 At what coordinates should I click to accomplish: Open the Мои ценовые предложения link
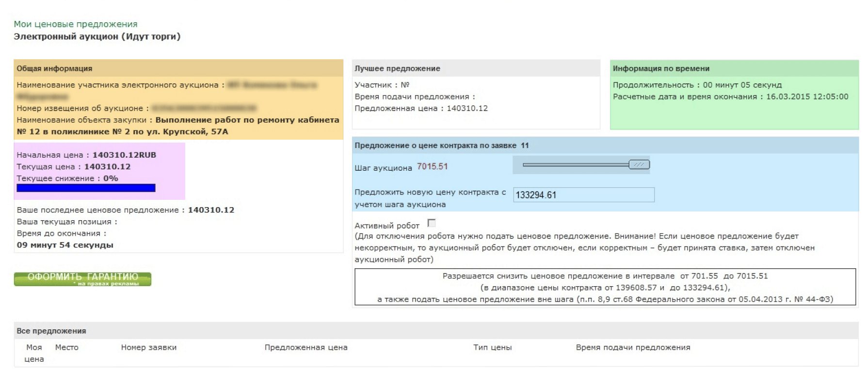75,24
